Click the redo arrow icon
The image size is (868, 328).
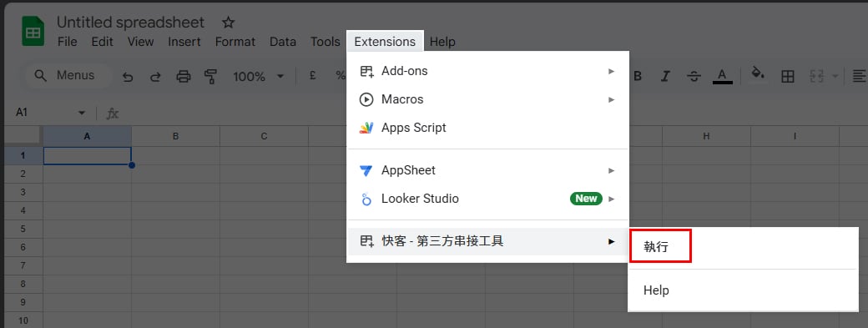pyautogui.click(x=155, y=76)
